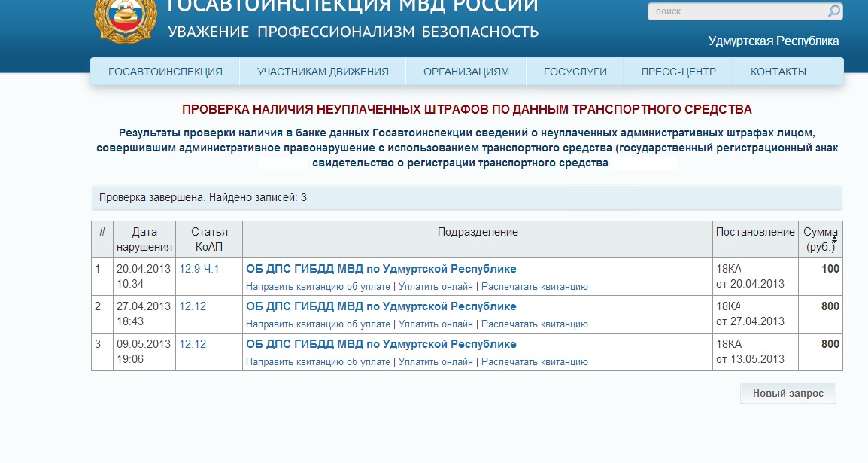Viewport: 868px width, 463px height.
Task: Click date cell 09.05.2013 19:06
Action: 144,352
